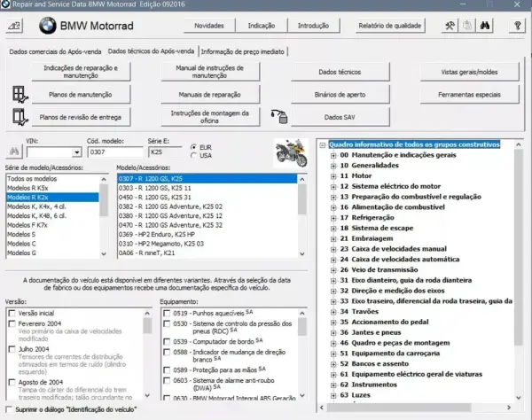Open the VIN dropdown arrow
This screenshot has height=420, width=532.
pos(77,152)
